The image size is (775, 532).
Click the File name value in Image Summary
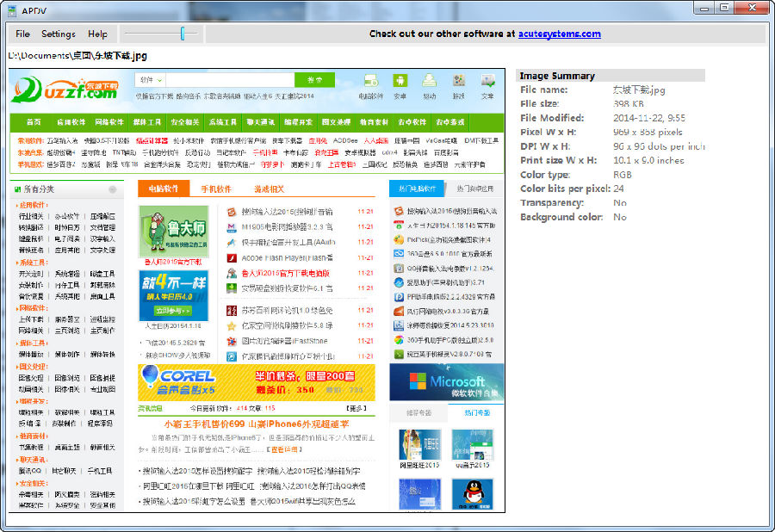click(x=639, y=90)
